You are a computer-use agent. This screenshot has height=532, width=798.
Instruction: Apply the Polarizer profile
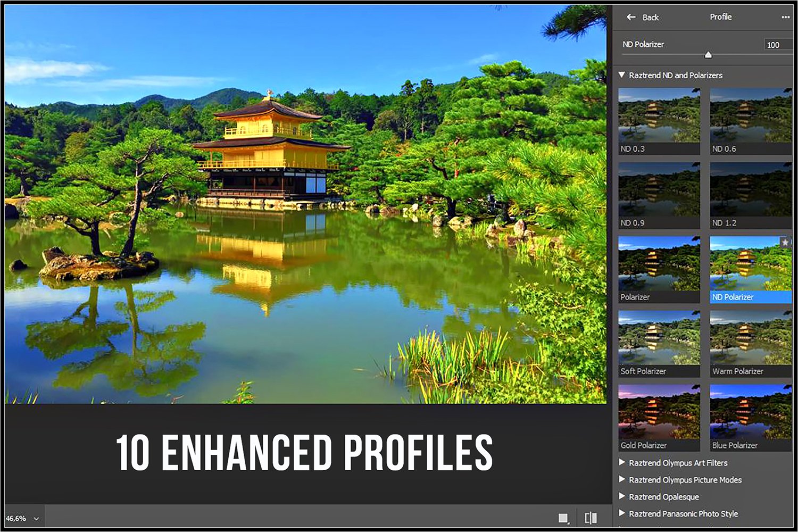(x=659, y=269)
